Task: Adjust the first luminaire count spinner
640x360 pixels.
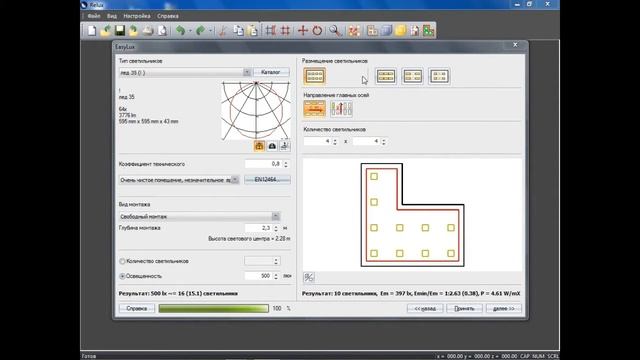Action: click(x=335, y=141)
